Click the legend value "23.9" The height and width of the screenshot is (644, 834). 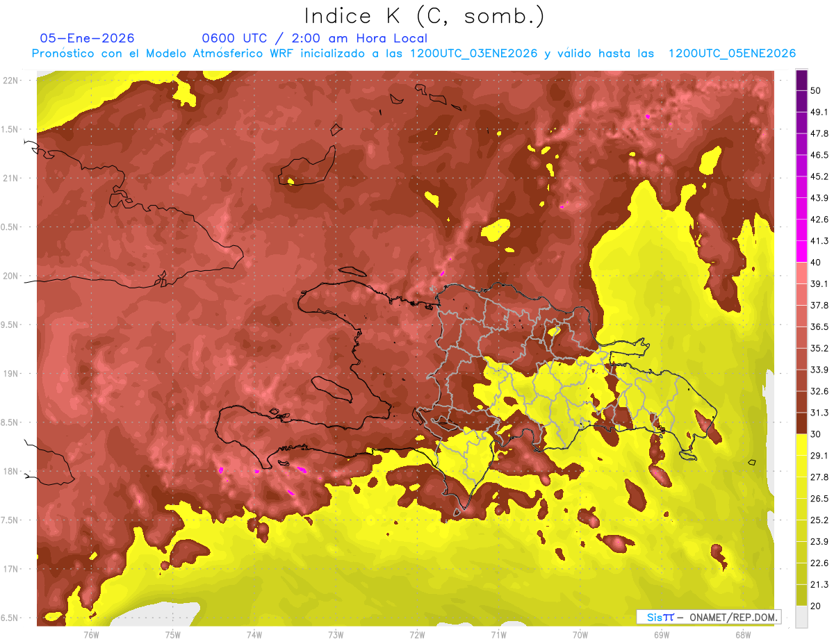[819, 541]
